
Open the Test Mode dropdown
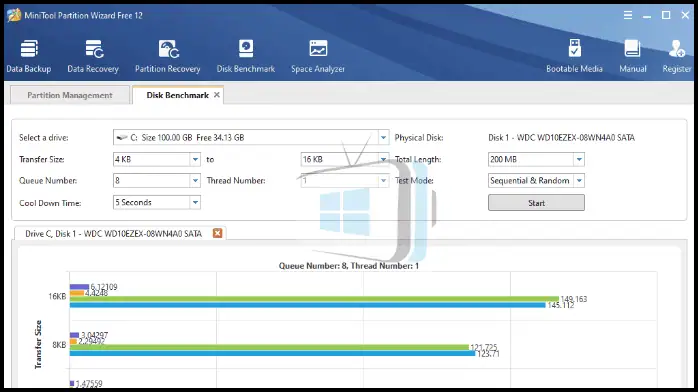(579, 181)
